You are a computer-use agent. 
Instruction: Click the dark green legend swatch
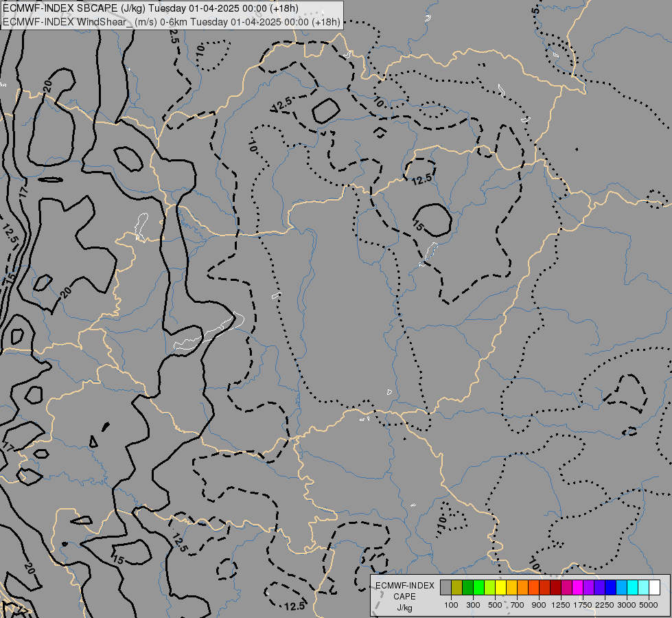click(468, 587)
